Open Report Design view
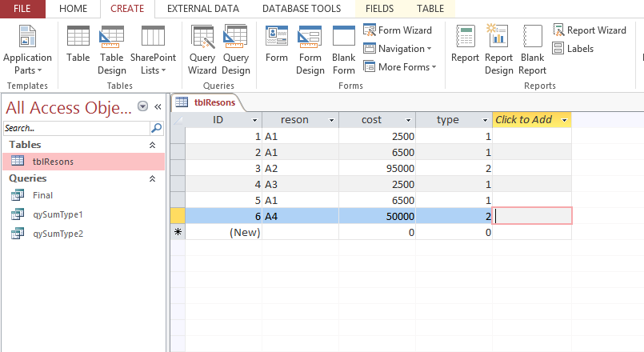644x352 pixels. pyautogui.click(x=498, y=50)
